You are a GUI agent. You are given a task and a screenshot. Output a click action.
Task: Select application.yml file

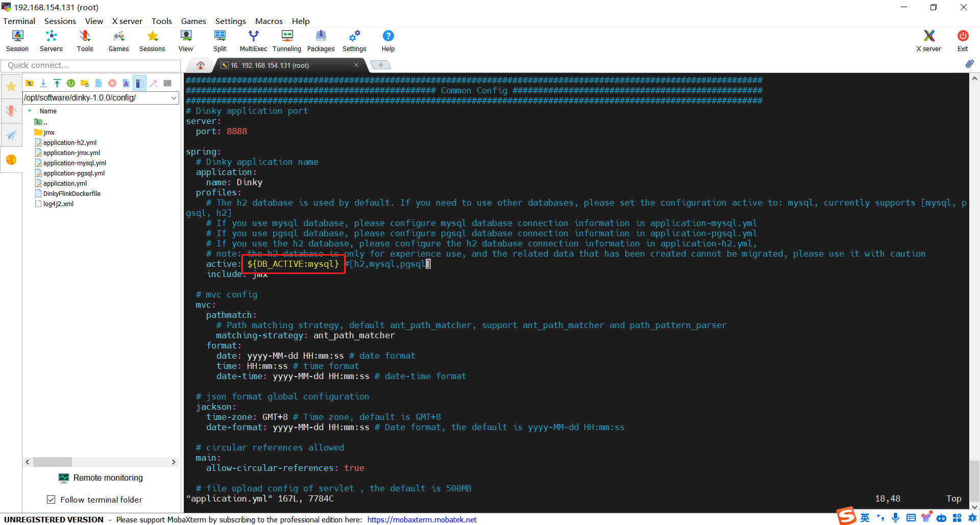pos(61,183)
